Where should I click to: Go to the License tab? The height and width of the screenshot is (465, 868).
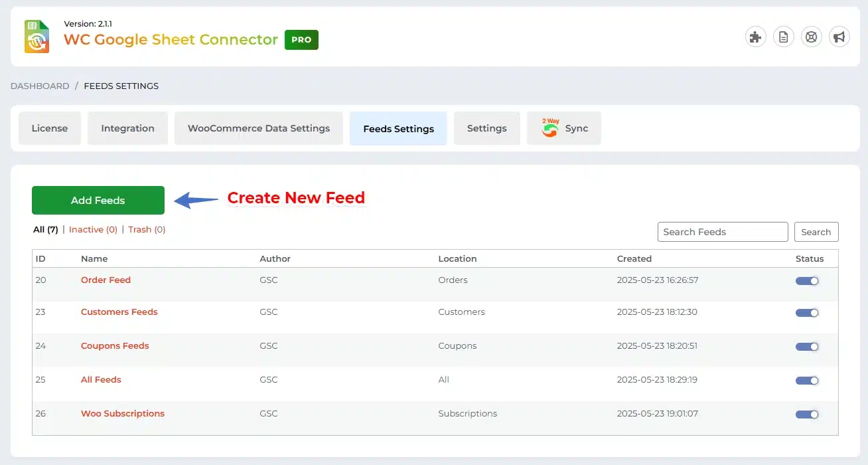click(x=50, y=128)
